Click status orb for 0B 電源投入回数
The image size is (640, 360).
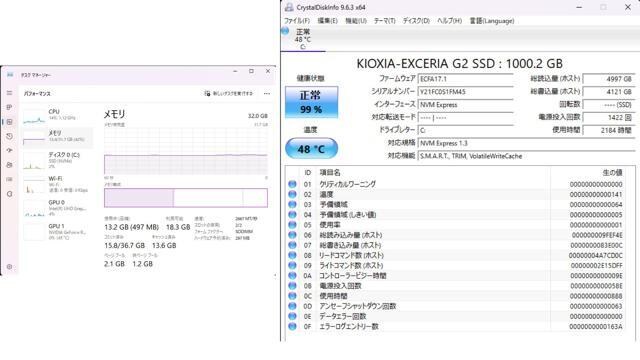(x=292, y=286)
